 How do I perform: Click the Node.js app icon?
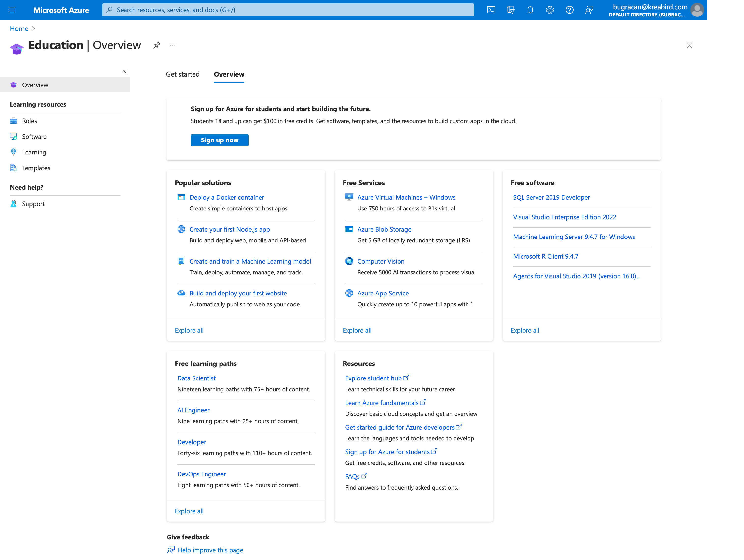[181, 229]
